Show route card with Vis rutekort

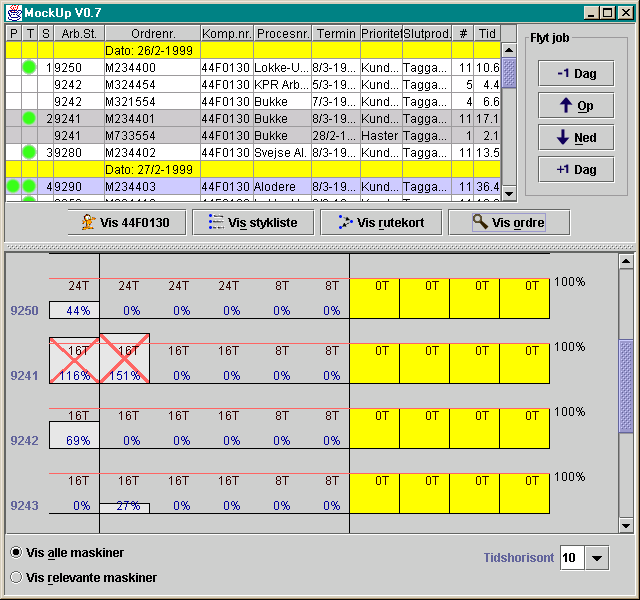381,222
